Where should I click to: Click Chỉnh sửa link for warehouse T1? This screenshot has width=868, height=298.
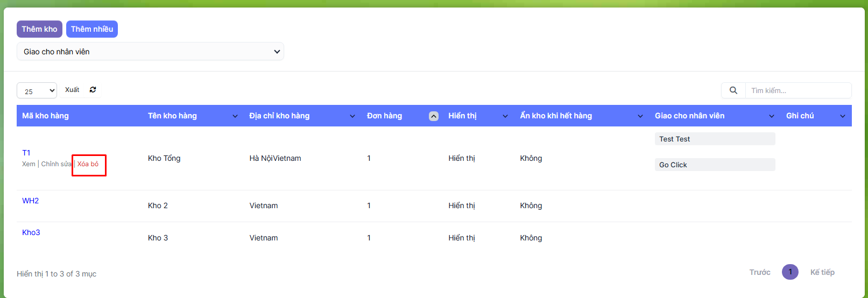click(56, 164)
